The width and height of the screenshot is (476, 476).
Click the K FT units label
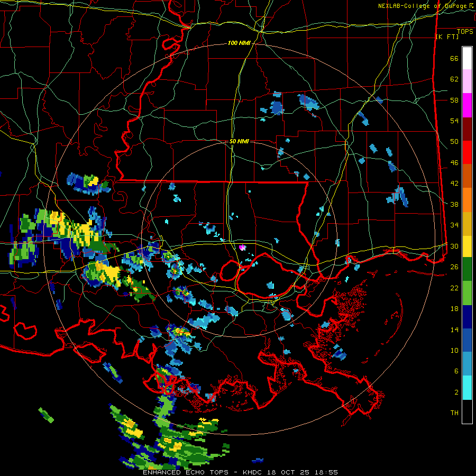(x=447, y=37)
